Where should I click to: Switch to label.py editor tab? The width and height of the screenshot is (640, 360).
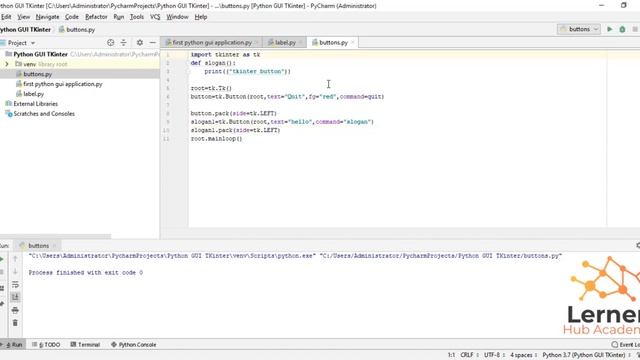pyautogui.click(x=284, y=42)
